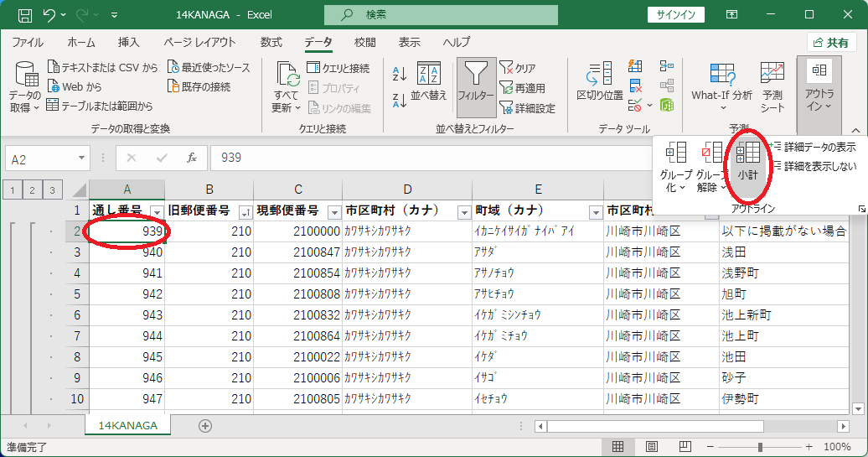Click the Manage Data Model green icon
Viewport: 868px width, 457px height.
(667, 105)
